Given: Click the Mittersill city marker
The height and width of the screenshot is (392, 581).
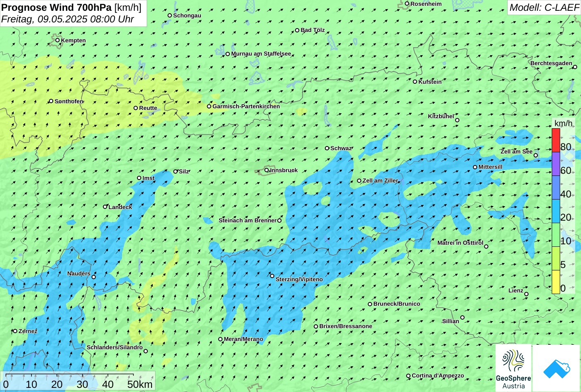Looking at the screenshot, I should (475, 167).
